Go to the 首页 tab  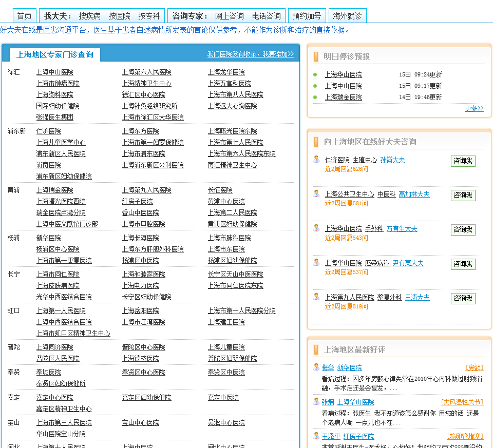[x=25, y=16]
